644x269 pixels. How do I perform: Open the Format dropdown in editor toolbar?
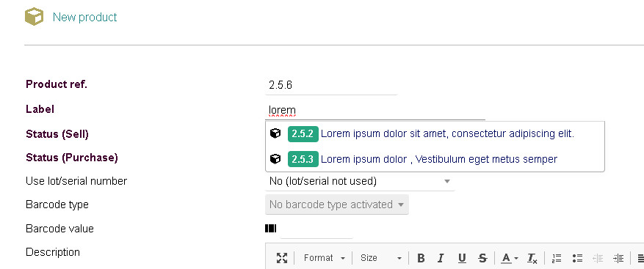tap(324, 258)
